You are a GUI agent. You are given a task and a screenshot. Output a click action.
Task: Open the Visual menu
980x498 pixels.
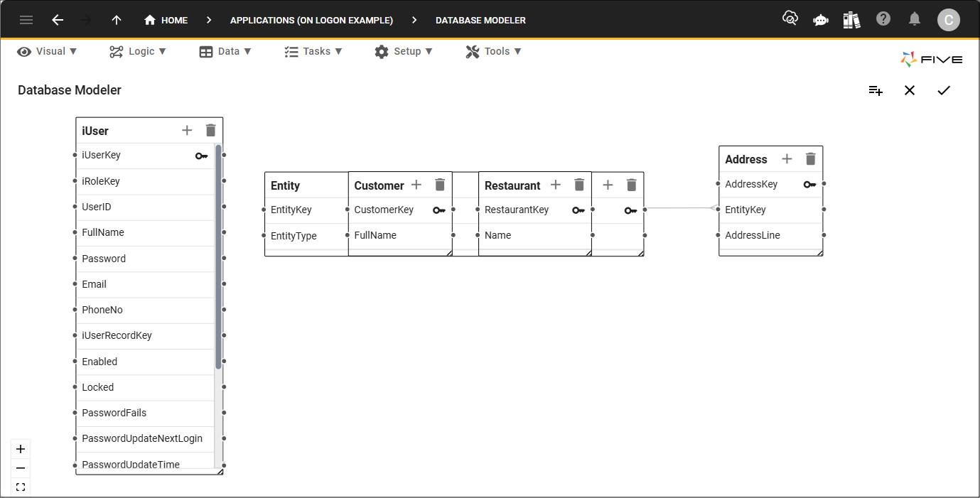tap(48, 51)
